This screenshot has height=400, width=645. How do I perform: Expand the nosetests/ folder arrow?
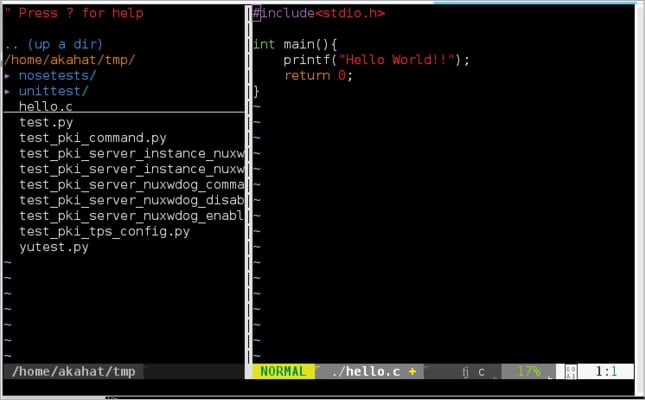7,76
